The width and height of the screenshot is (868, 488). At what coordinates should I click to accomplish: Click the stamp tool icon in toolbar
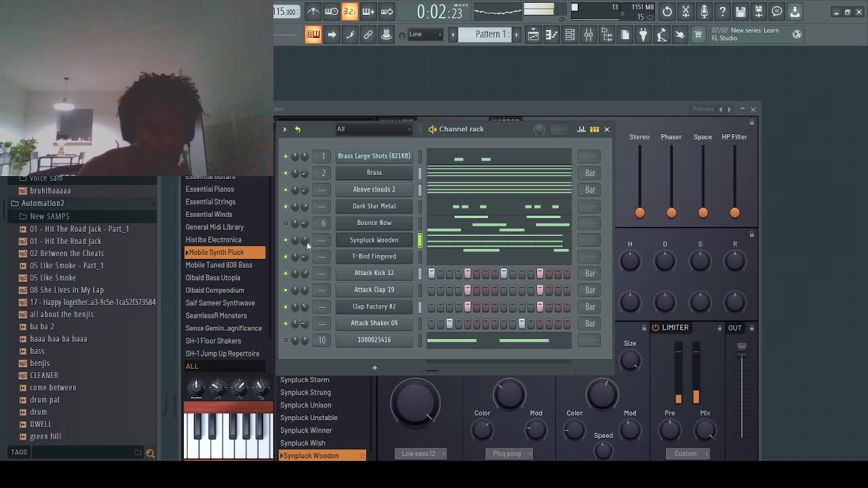387,35
